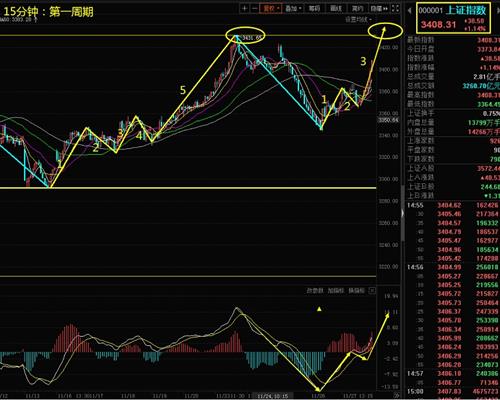Click price axis marker 3350.64
The width and height of the screenshot is (500, 400).
[x=388, y=120]
